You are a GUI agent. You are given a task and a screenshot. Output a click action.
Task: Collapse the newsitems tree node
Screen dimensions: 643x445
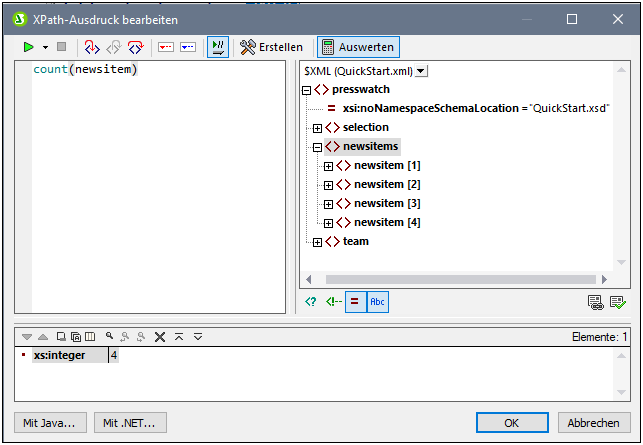317,147
